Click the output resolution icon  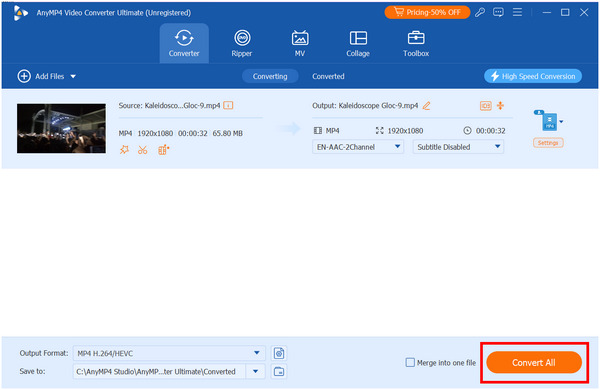pos(379,131)
